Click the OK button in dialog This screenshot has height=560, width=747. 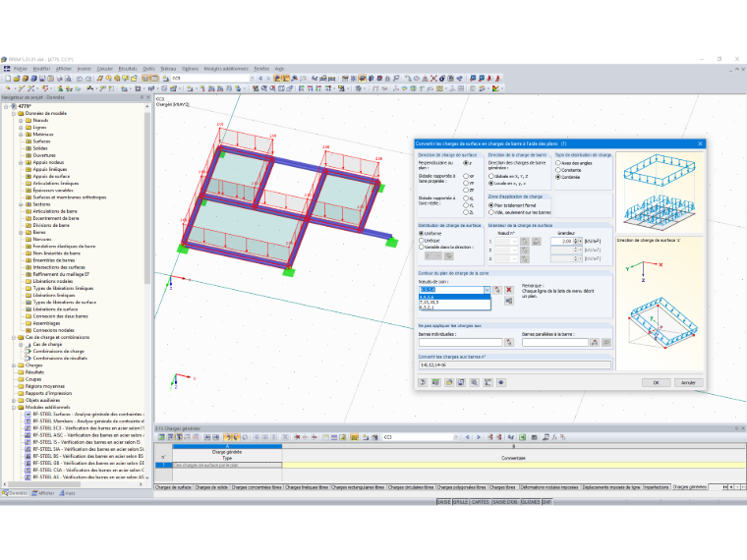tap(656, 382)
